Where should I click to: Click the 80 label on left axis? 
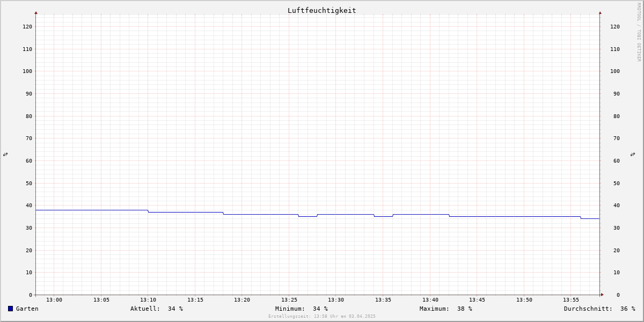[x=29, y=116]
